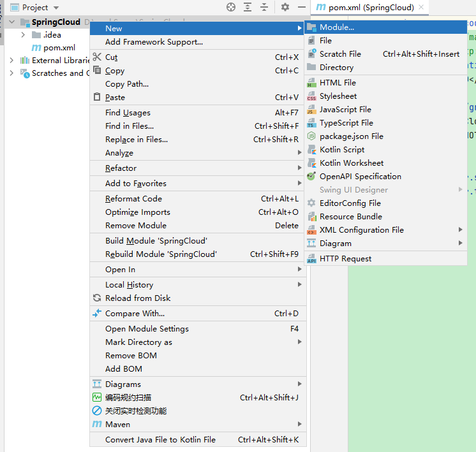Choose Remove BOM
The width and height of the screenshot is (476, 452).
(198, 355)
